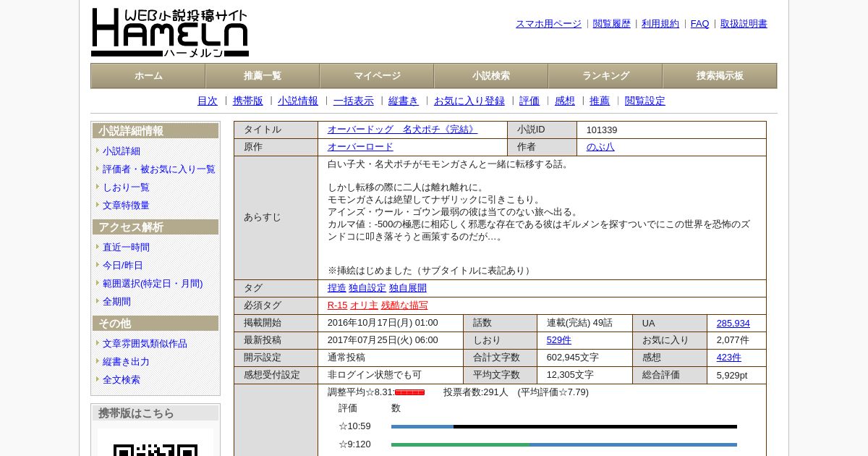Click the 残酷な描写 required tag
Screen dimensions: 868x456
(404, 305)
